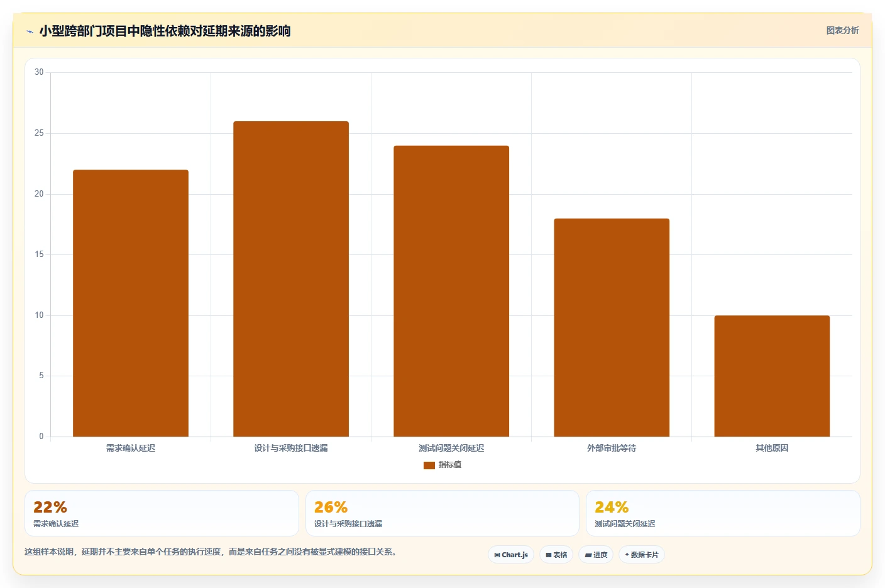Click the Chart.js tag chip
This screenshot has height=588, width=885.
(x=511, y=555)
